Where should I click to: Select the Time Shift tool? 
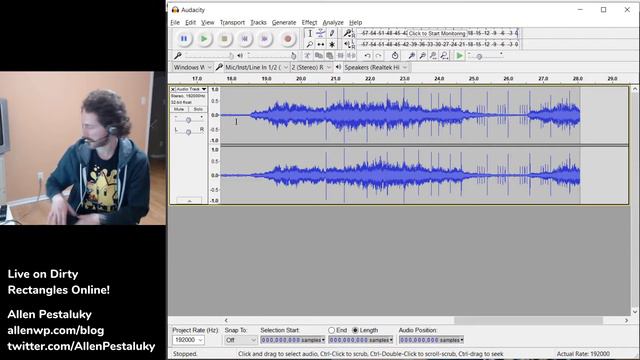click(x=321, y=44)
